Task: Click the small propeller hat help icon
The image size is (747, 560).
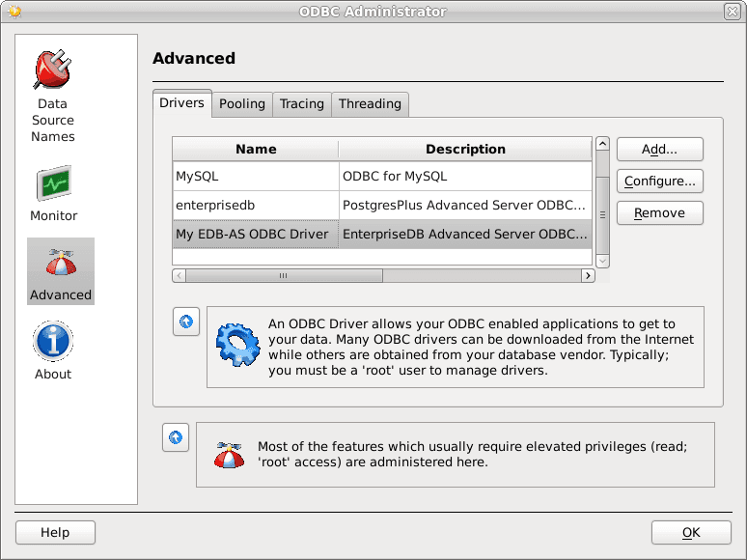Action: 229,455
